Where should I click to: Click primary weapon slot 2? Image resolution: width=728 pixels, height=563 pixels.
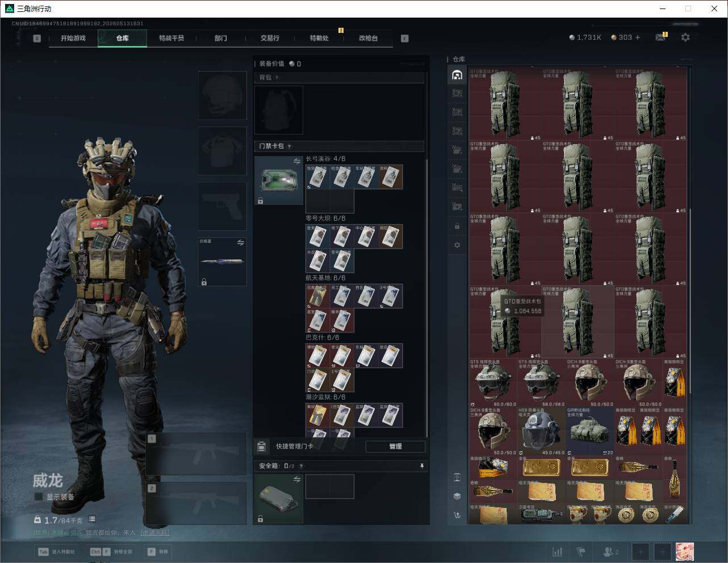[x=196, y=503]
